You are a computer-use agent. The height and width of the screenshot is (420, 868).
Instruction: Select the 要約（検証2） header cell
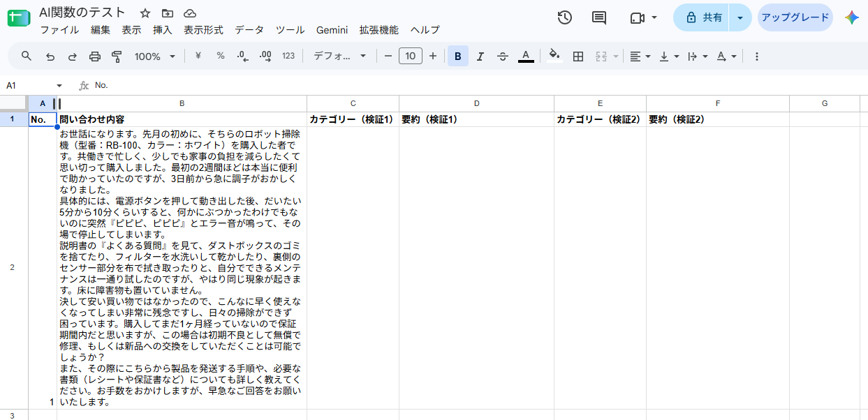coord(718,119)
